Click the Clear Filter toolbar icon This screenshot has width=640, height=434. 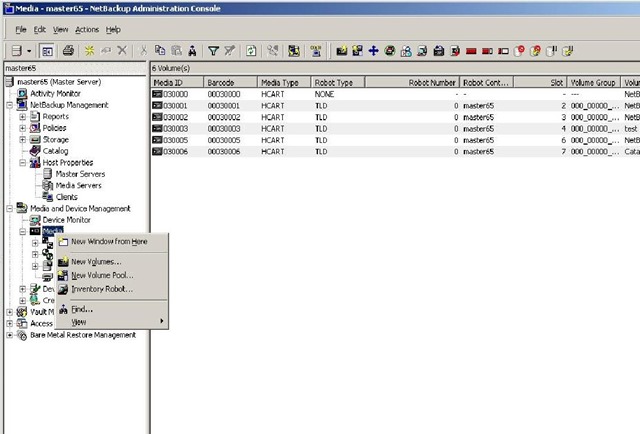[230, 51]
